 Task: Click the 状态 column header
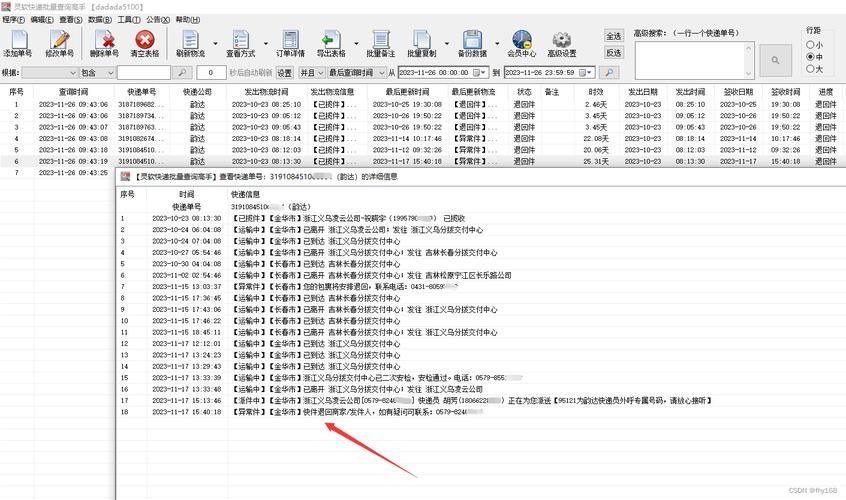point(524,92)
